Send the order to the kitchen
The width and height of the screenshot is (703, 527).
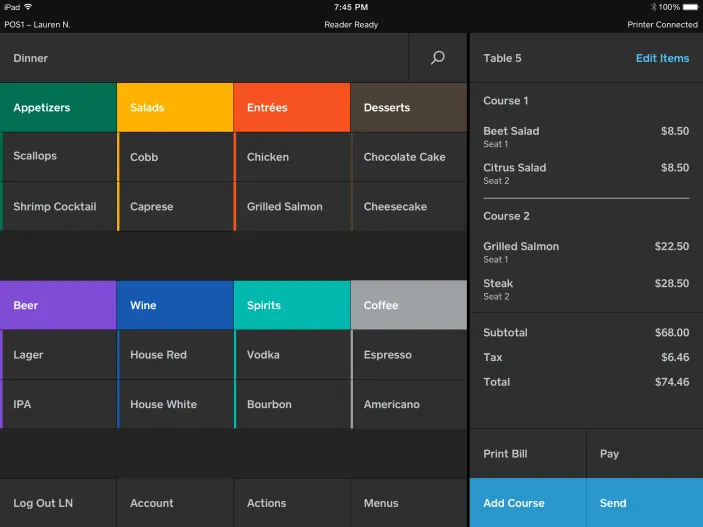point(645,503)
